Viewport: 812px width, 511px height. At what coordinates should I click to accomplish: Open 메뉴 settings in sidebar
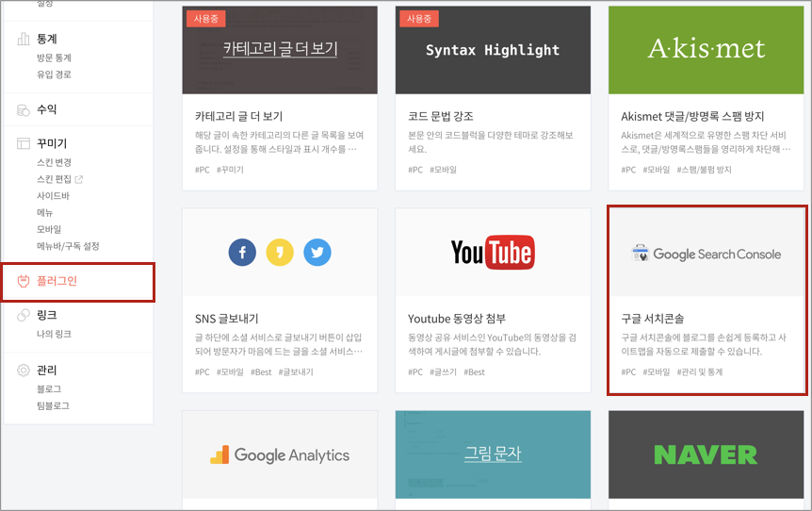click(45, 212)
